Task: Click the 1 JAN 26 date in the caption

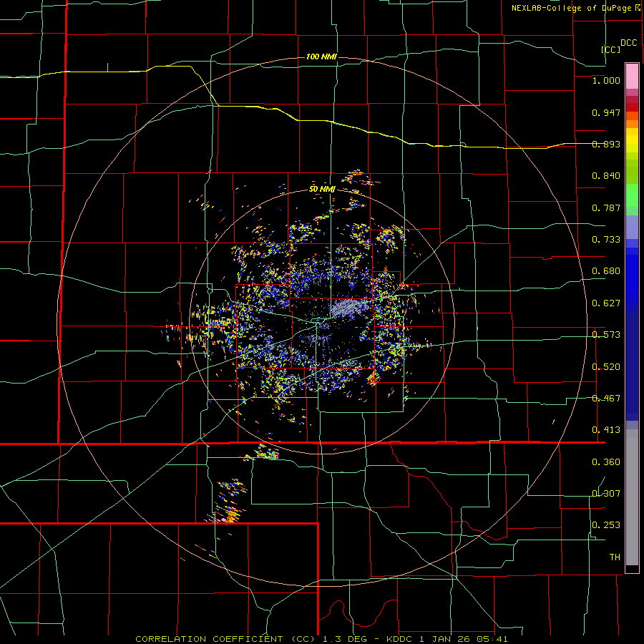Action: [445, 639]
